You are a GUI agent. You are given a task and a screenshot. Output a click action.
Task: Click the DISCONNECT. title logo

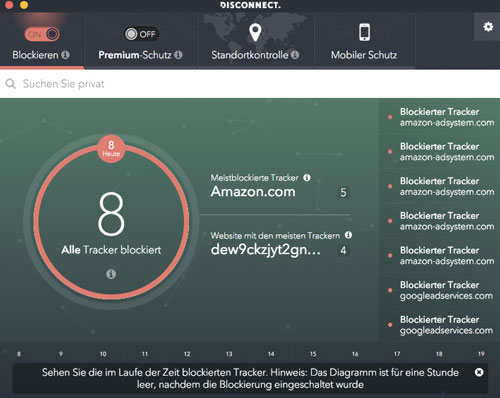click(250, 5)
